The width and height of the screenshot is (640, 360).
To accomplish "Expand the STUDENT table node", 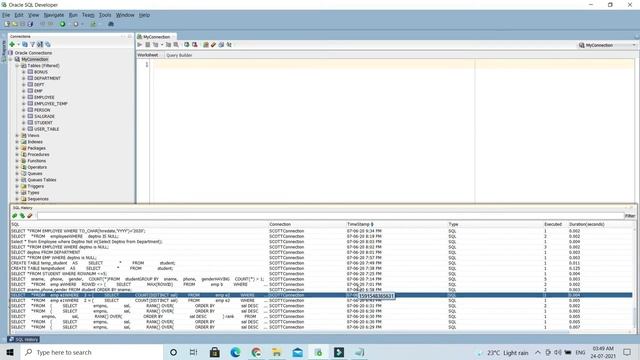I will pos(24,122).
